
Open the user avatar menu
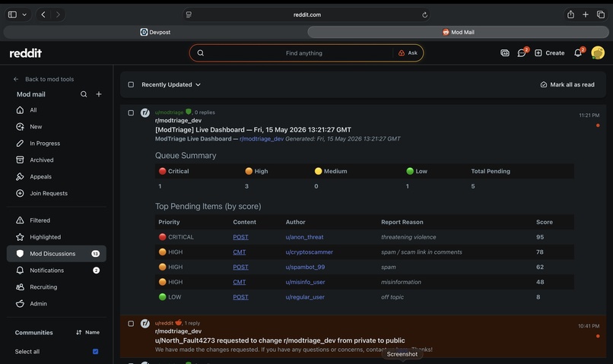(598, 52)
